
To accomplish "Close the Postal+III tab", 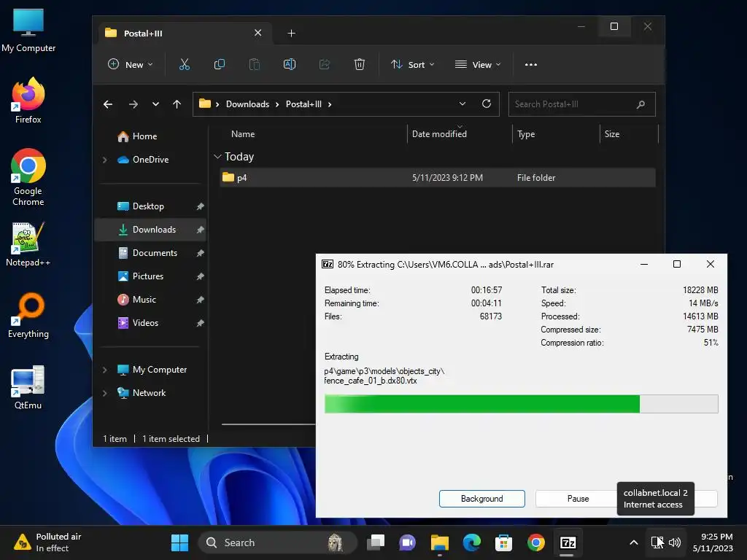I will (x=258, y=33).
